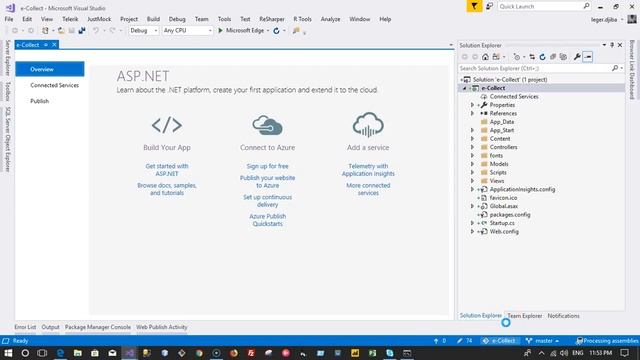The image size is (640, 360).
Task: Open the Windows Start button
Action: 8,353
